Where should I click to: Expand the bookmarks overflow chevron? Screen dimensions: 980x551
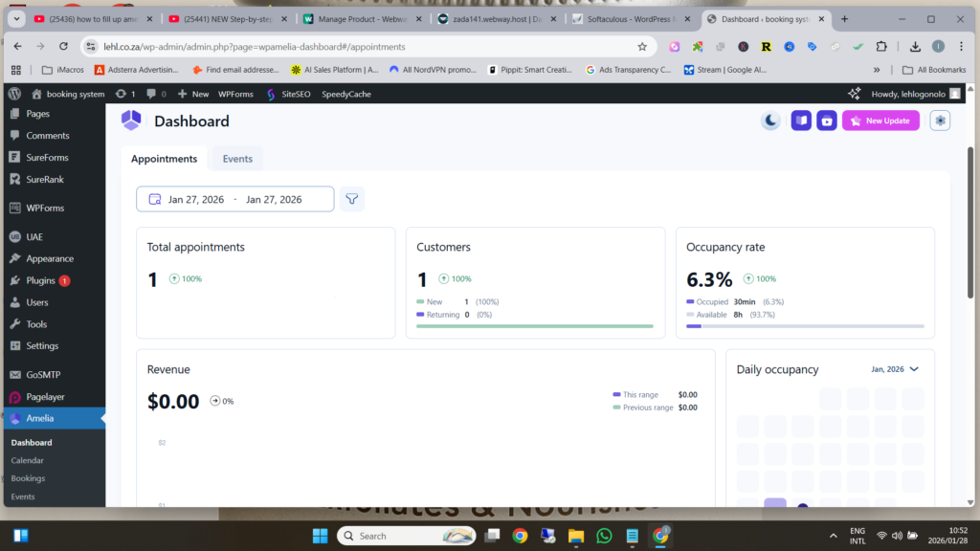point(877,70)
